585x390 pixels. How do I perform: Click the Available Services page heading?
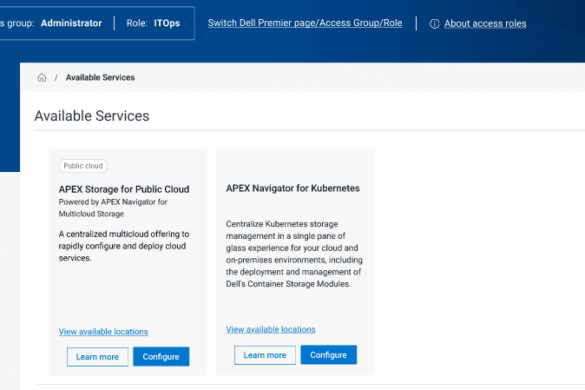(92, 116)
